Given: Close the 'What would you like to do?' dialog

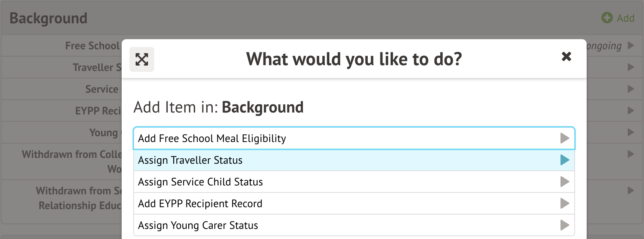Looking at the screenshot, I should click(566, 57).
